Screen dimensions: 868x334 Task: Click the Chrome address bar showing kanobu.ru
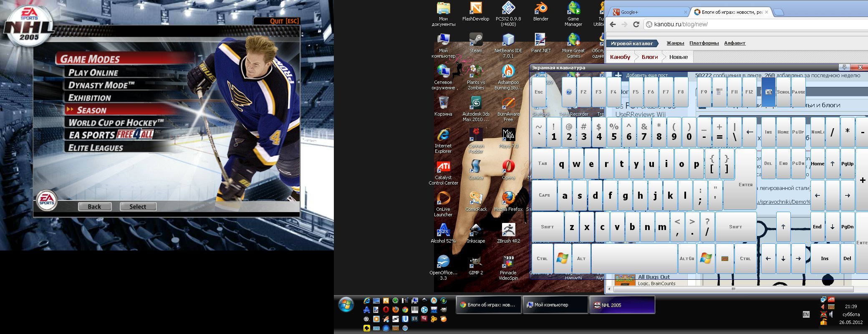point(755,24)
